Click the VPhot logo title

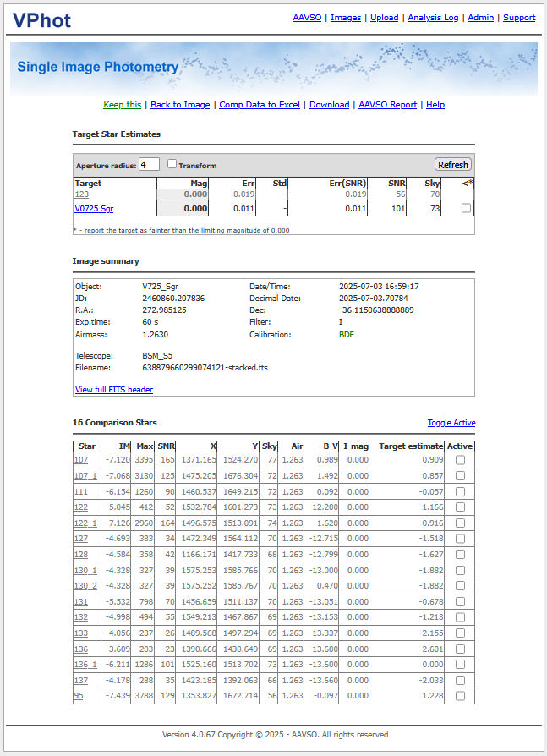click(x=42, y=20)
